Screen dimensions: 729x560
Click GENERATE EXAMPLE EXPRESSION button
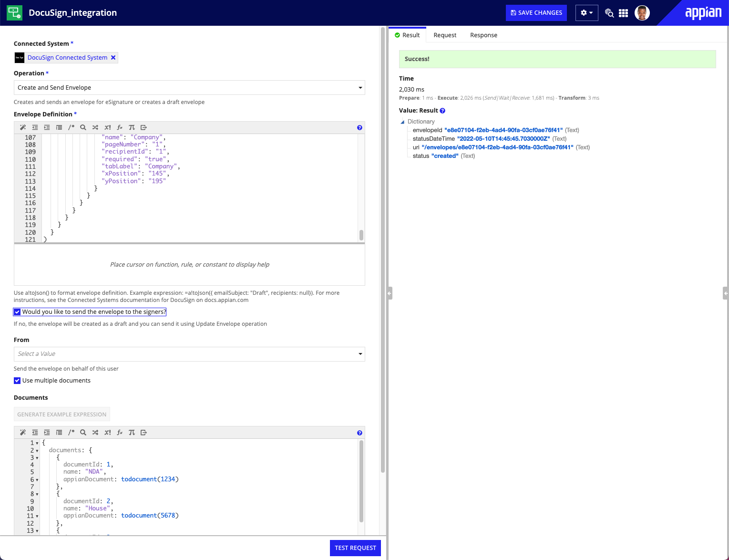(62, 414)
